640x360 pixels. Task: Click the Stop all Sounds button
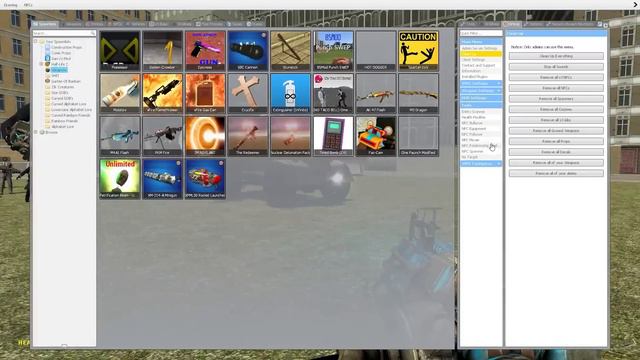click(x=556, y=67)
